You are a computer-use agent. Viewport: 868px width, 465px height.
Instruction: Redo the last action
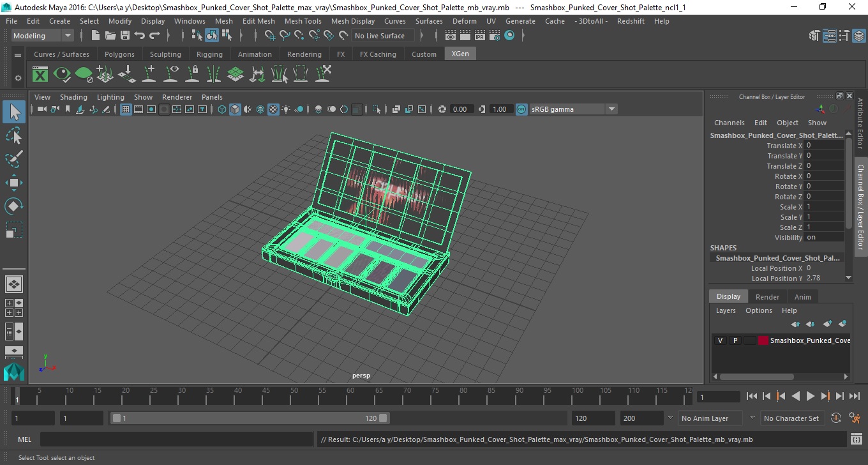coord(154,36)
